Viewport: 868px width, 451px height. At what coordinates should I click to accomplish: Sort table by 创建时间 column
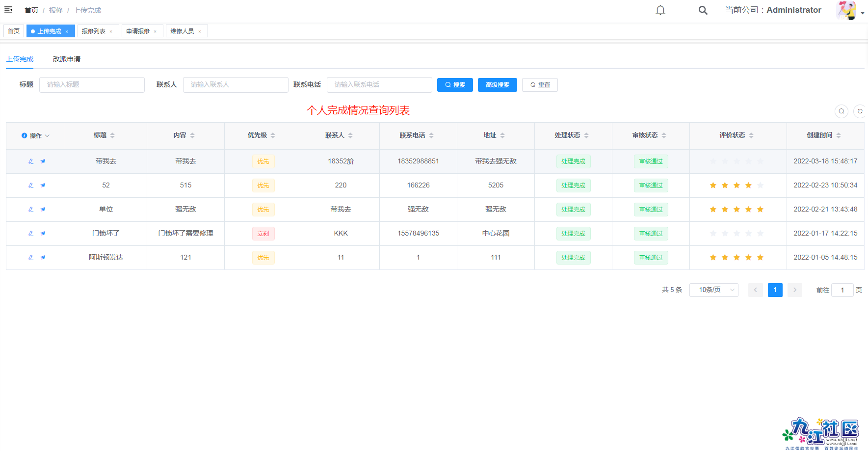tap(839, 135)
